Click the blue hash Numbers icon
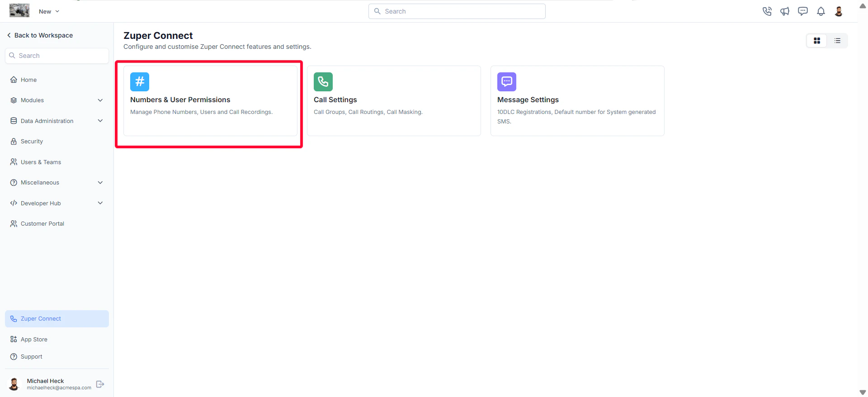This screenshot has width=868, height=397. click(x=140, y=82)
